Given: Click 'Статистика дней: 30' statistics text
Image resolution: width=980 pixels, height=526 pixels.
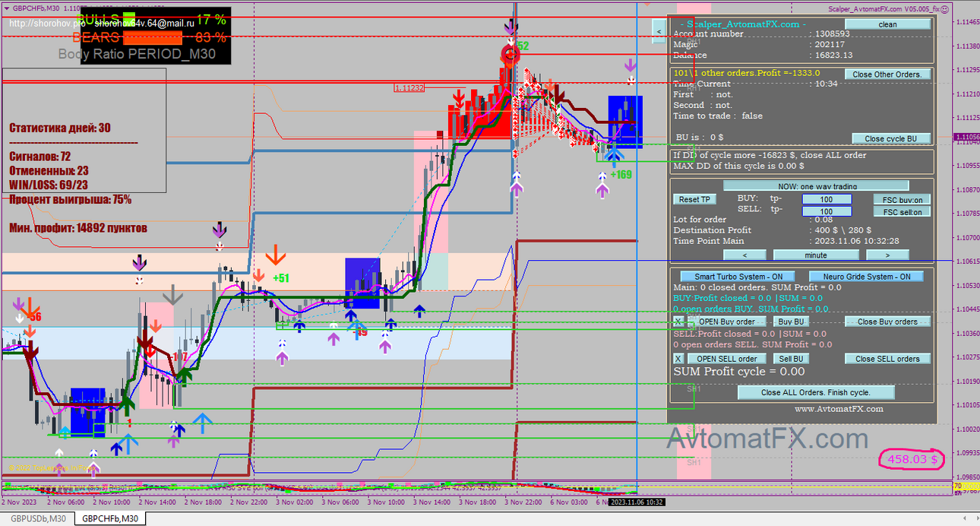Looking at the screenshot, I should coord(59,128).
